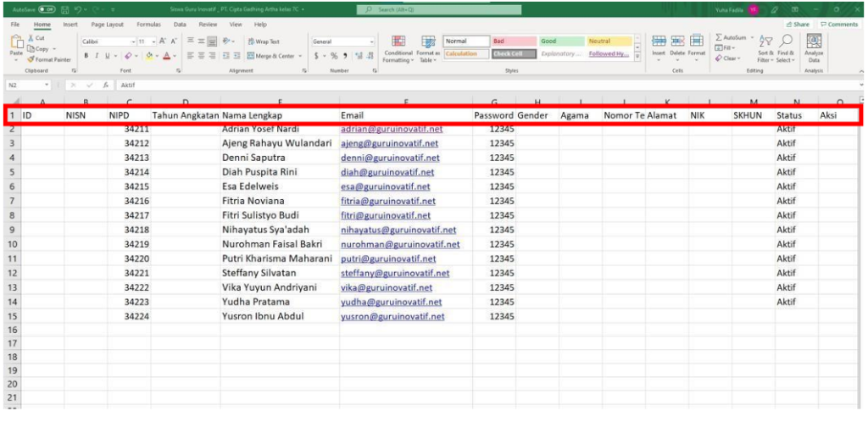Click Increase Decimal icon

358,56
